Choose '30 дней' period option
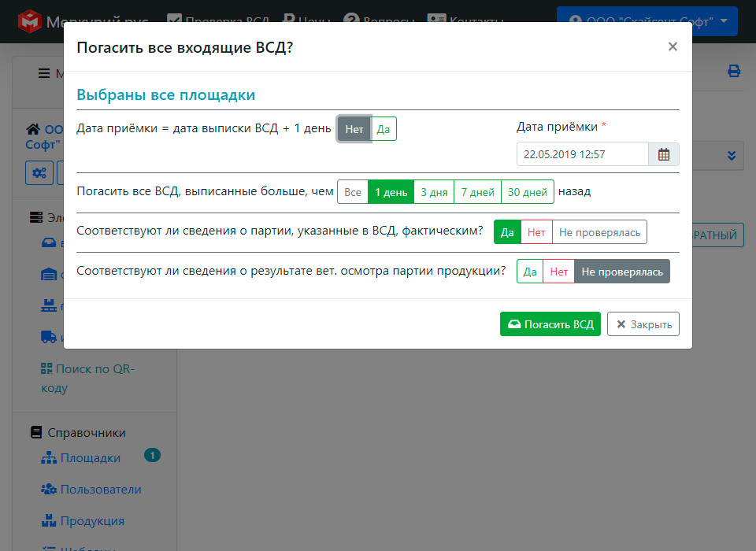 pyautogui.click(x=527, y=192)
